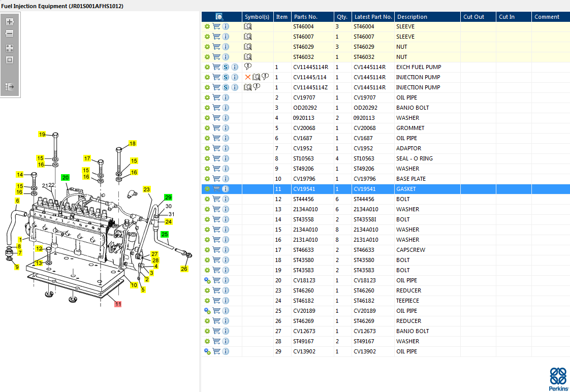Click the list-arrow panel toggle icon
The height and width of the screenshot is (392, 570).
10,87
